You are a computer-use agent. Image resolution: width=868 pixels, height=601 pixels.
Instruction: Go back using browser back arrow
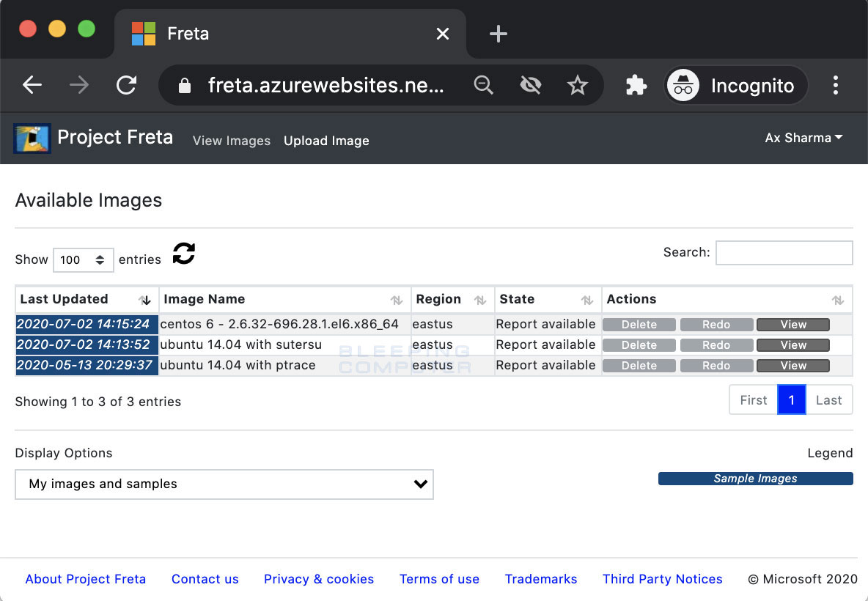click(x=32, y=85)
